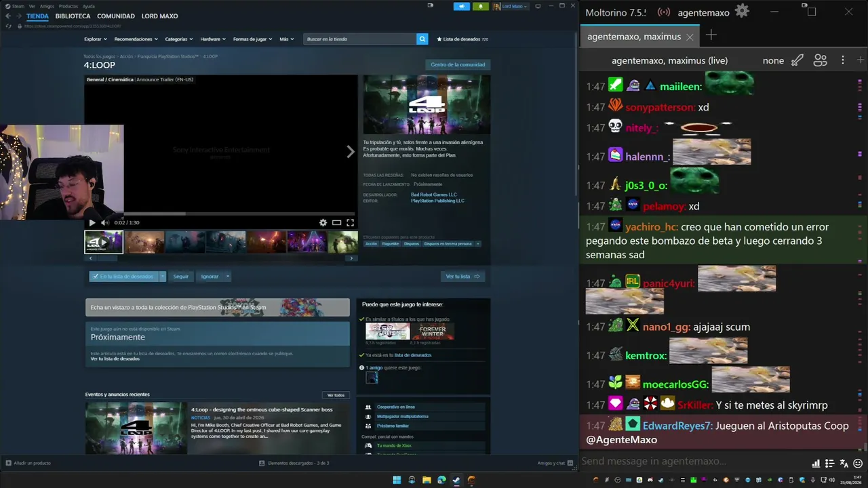This screenshot has height=488, width=868.
Task: Open File Explorer from taskbar
Action: point(427,480)
